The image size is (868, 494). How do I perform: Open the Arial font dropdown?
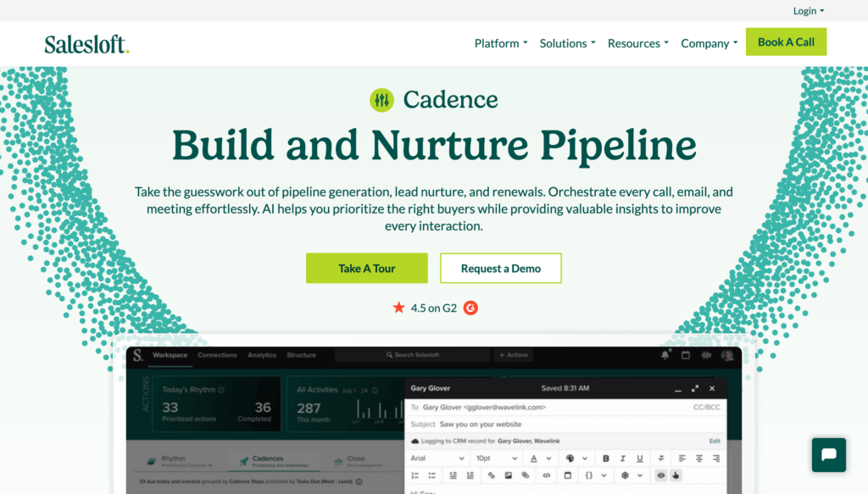click(437, 458)
